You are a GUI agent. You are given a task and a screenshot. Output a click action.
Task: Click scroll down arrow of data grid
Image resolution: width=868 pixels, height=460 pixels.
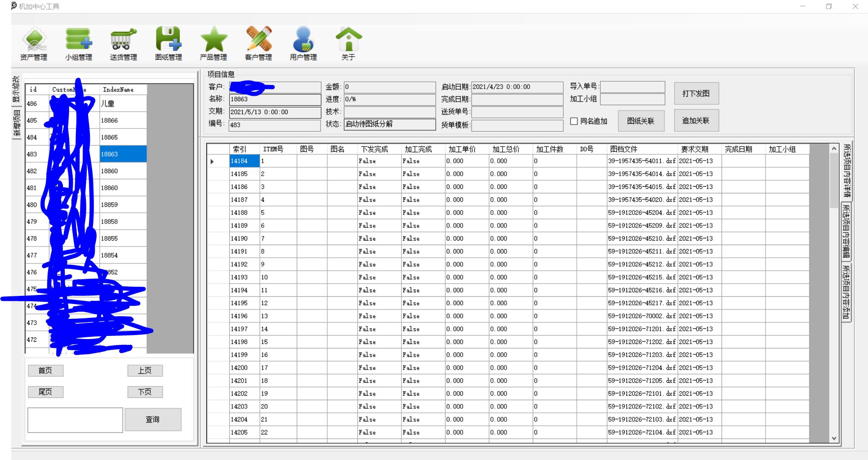pyautogui.click(x=834, y=438)
